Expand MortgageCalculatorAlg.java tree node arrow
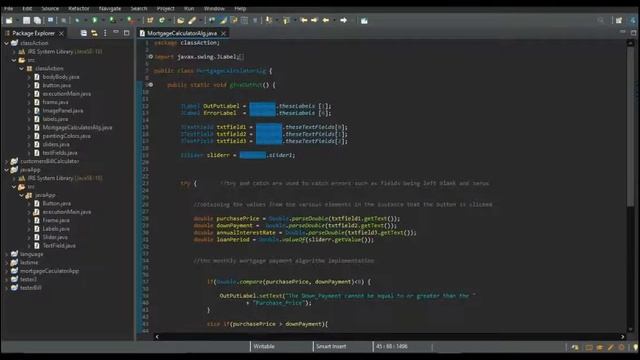 29,127
